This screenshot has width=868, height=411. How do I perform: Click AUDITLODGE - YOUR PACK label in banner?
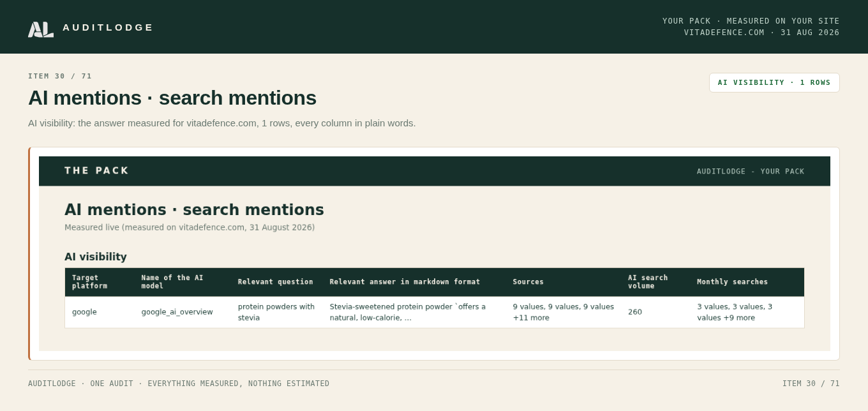click(x=751, y=172)
